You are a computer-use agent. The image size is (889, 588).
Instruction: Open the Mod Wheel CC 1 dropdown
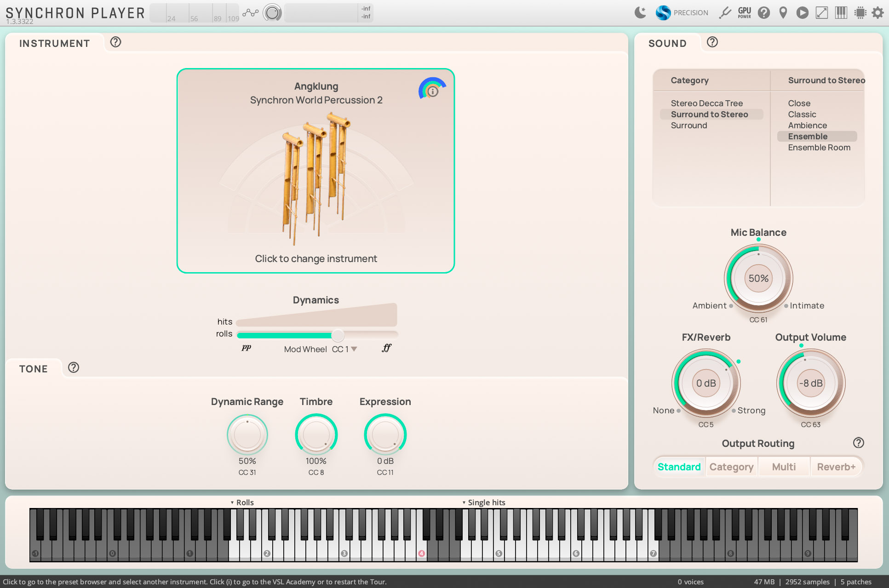pyautogui.click(x=344, y=349)
